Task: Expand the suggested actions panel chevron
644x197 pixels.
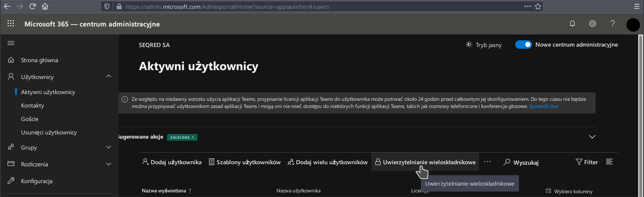Action: [592, 137]
